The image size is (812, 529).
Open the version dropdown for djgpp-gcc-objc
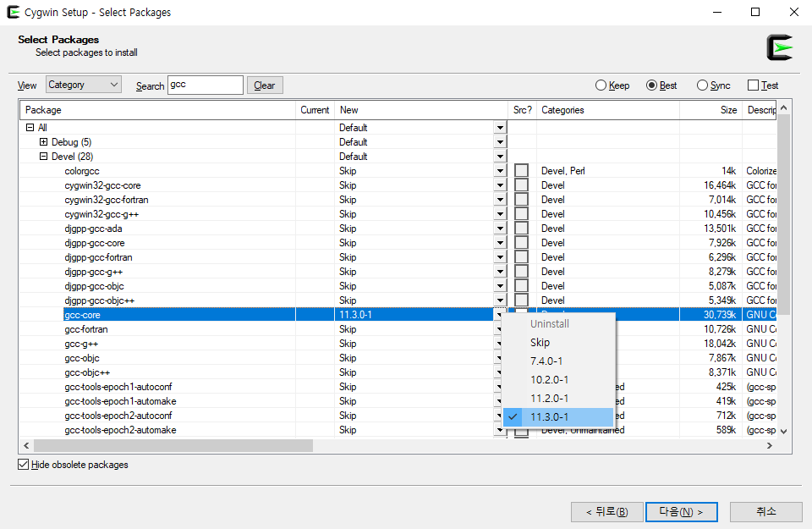tap(500, 286)
